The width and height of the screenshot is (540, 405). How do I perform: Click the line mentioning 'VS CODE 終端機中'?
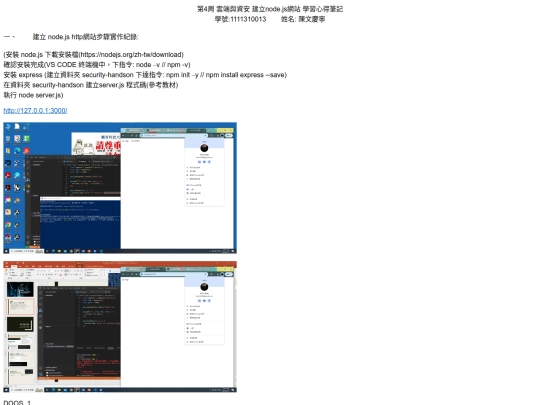[97, 65]
